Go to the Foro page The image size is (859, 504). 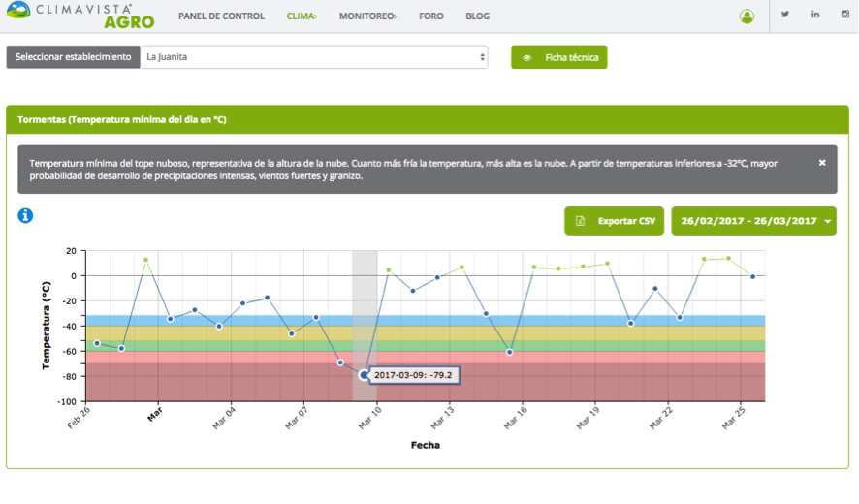click(x=431, y=16)
